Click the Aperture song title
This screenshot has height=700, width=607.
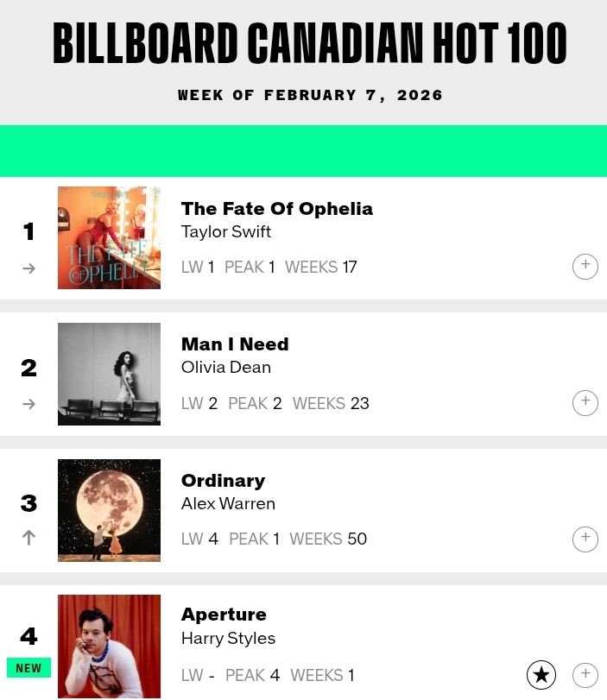(x=224, y=615)
